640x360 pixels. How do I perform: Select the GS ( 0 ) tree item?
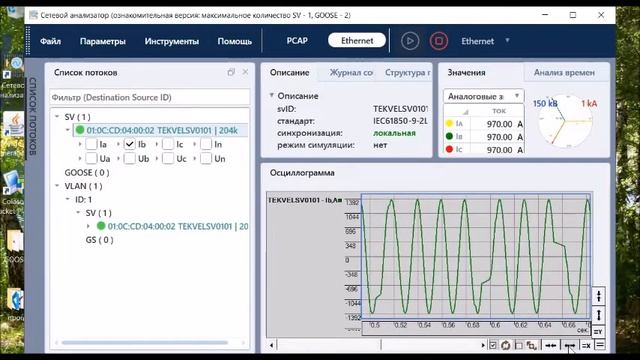click(x=99, y=240)
